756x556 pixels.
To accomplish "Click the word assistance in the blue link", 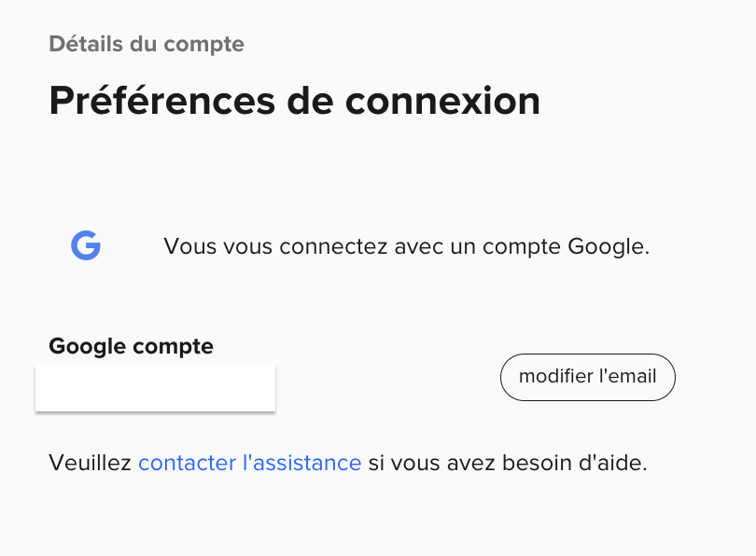I will [307, 463].
